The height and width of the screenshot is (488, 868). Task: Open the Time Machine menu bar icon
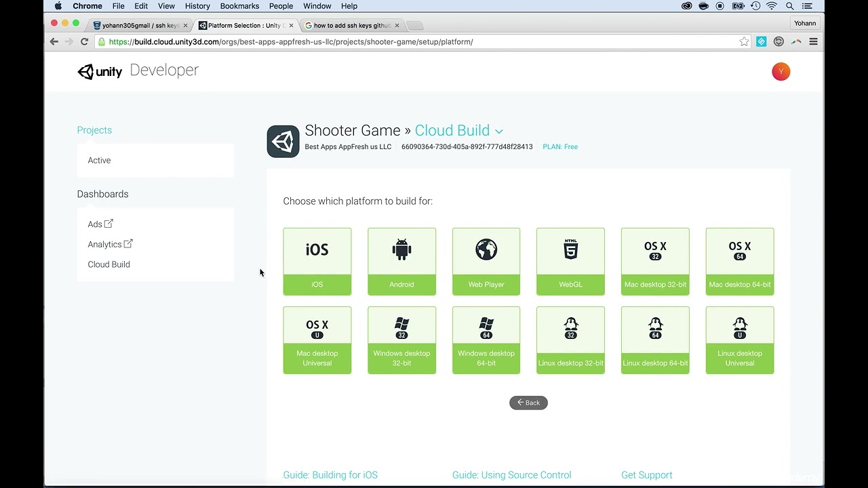(755, 6)
